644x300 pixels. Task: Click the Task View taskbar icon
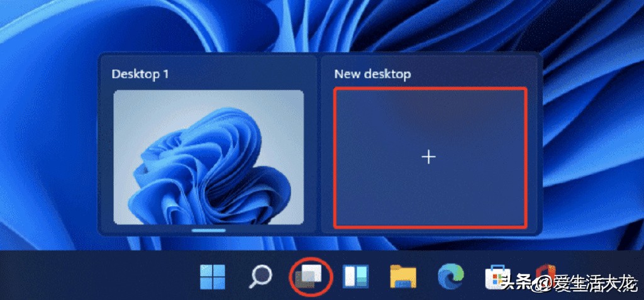[x=309, y=277]
